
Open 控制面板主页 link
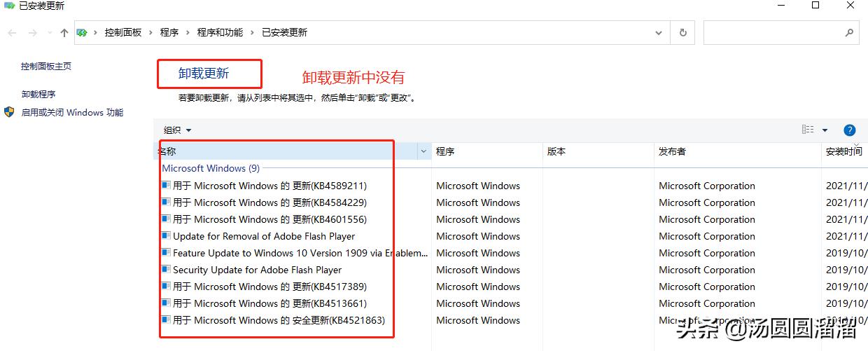click(46, 66)
